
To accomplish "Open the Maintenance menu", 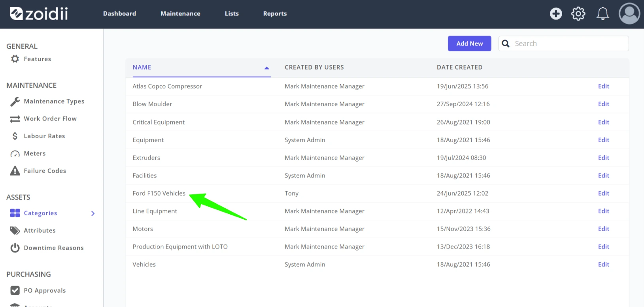I will tap(180, 13).
